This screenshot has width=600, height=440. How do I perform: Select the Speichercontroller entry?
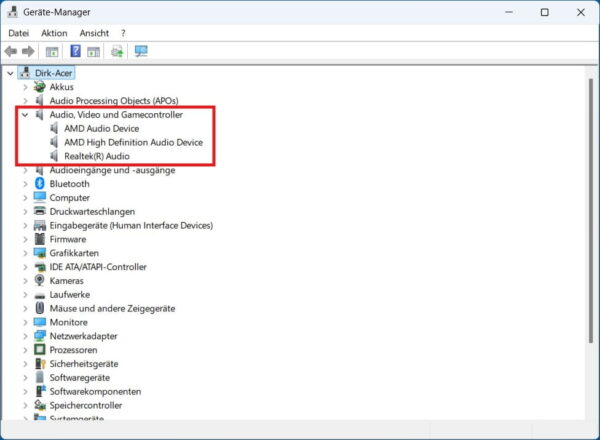tap(86, 405)
